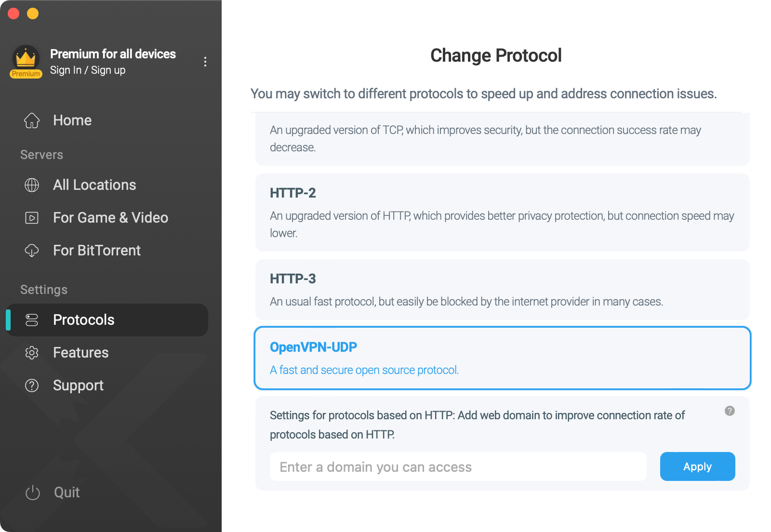Click the Sign In / Sign up link
The height and width of the screenshot is (532, 771).
88,70
